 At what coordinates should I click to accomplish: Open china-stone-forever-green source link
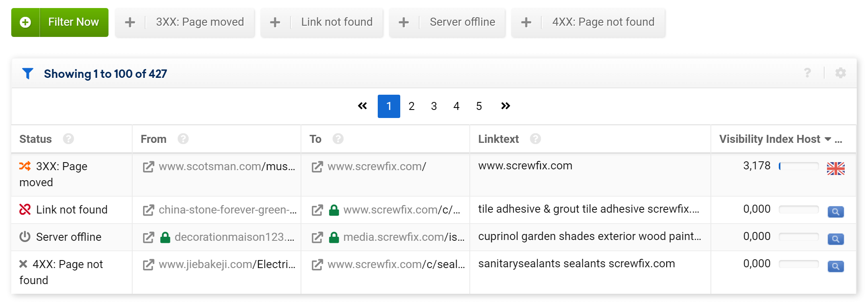(x=228, y=210)
